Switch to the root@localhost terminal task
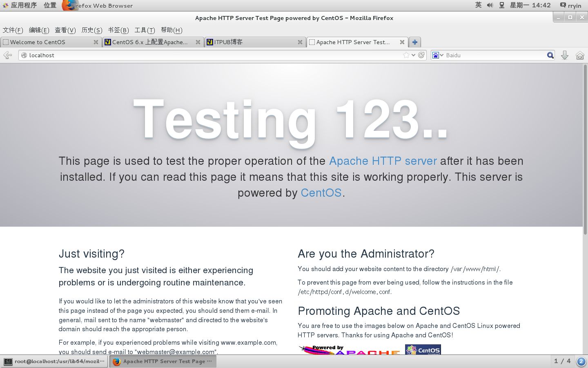 (54, 361)
